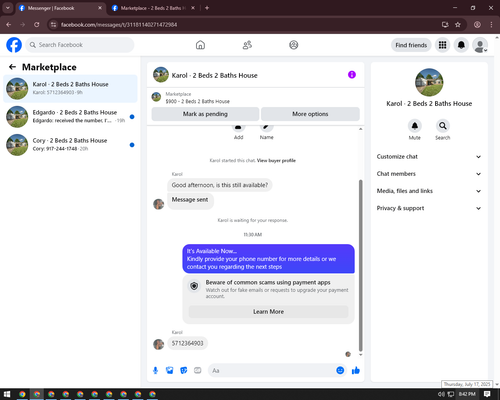Open Edgardo - 2 Beds 2 Baths House chat
The width and height of the screenshot is (500, 400).
point(70,116)
